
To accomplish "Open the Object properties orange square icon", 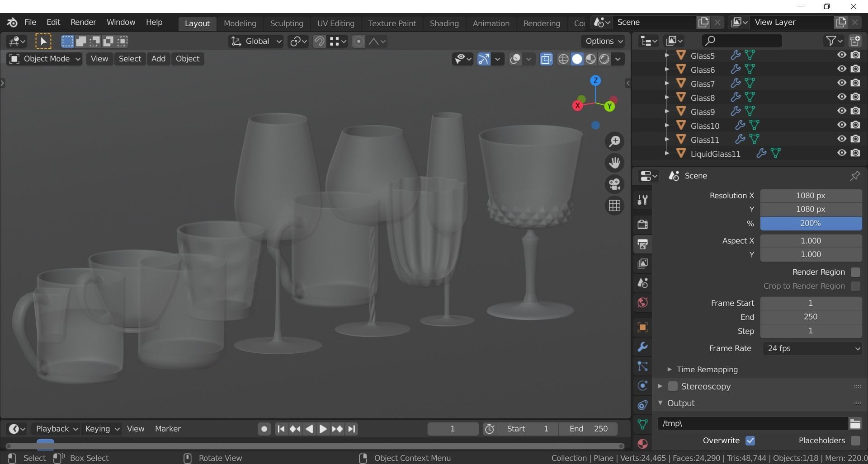I will (x=642, y=327).
